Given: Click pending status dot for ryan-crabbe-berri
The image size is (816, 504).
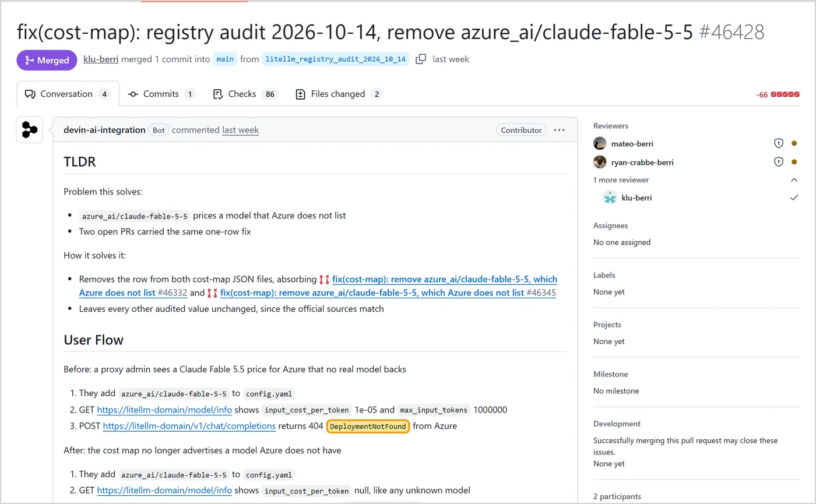Looking at the screenshot, I should (x=794, y=162).
